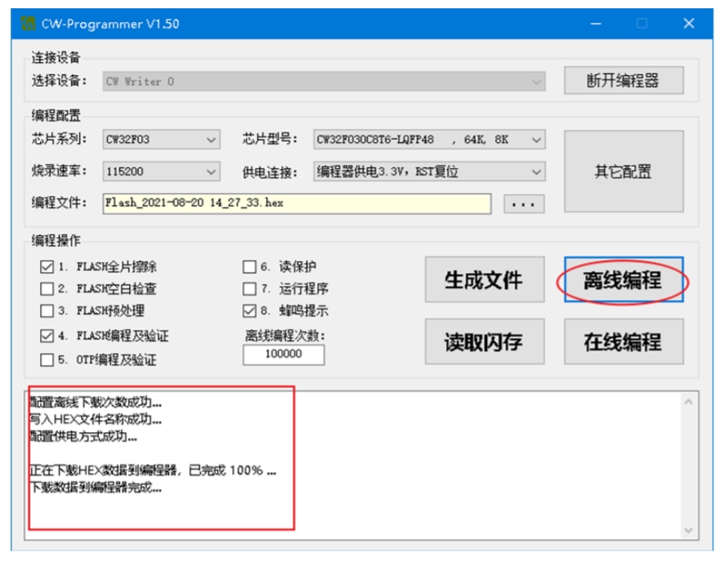Open 其它配置 settings button
The width and height of the screenshot is (728, 562).
pyautogui.click(x=623, y=172)
